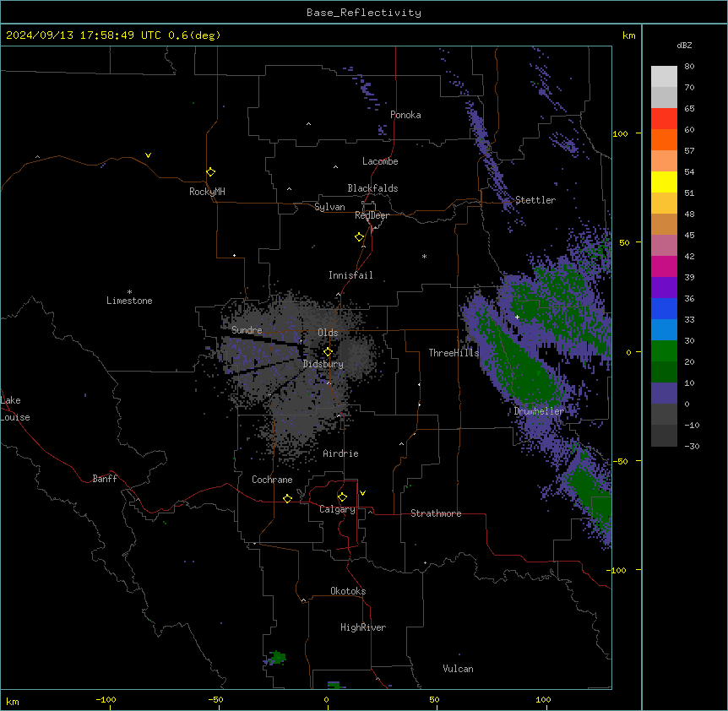Click the Sundre label
Screen dimensions: 728x711
click(x=247, y=330)
